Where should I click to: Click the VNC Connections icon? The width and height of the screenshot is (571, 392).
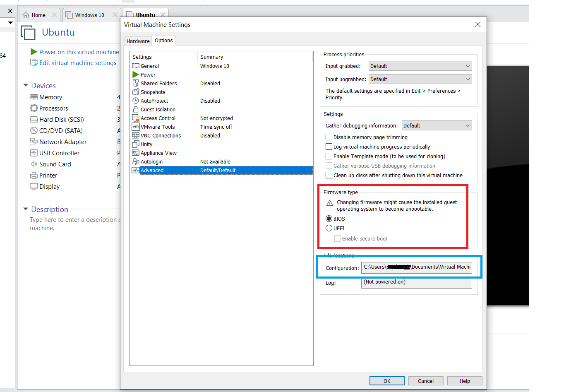tap(135, 135)
